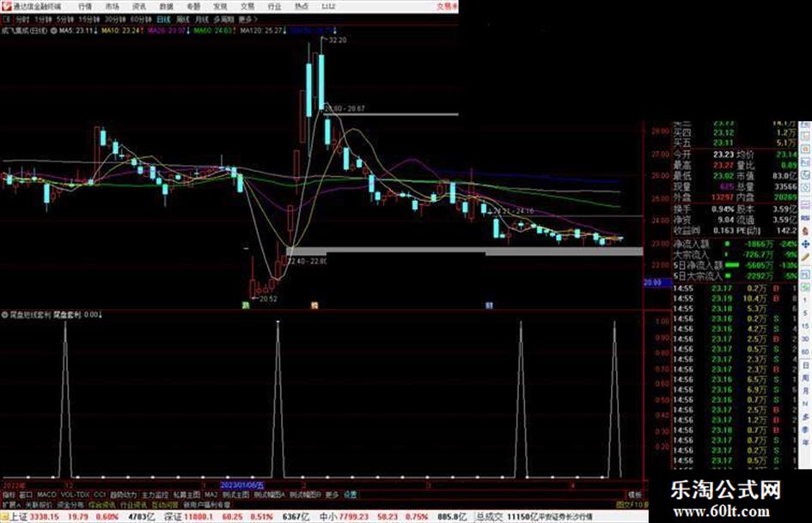Toggle the 扩展∧ panel expander
Screen dimensions: 812x523
[11, 504]
